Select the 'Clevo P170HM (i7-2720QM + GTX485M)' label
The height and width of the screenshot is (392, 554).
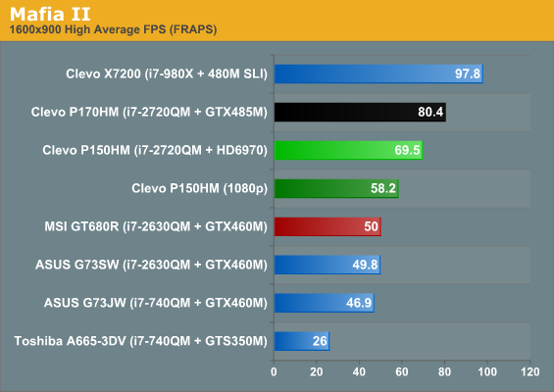tap(149, 112)
